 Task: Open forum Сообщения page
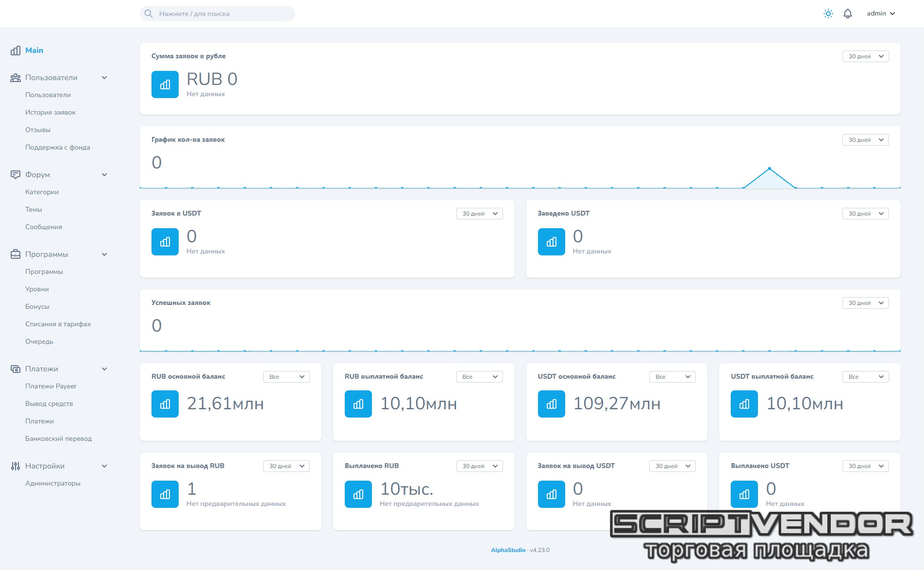[x=44, y=227]
